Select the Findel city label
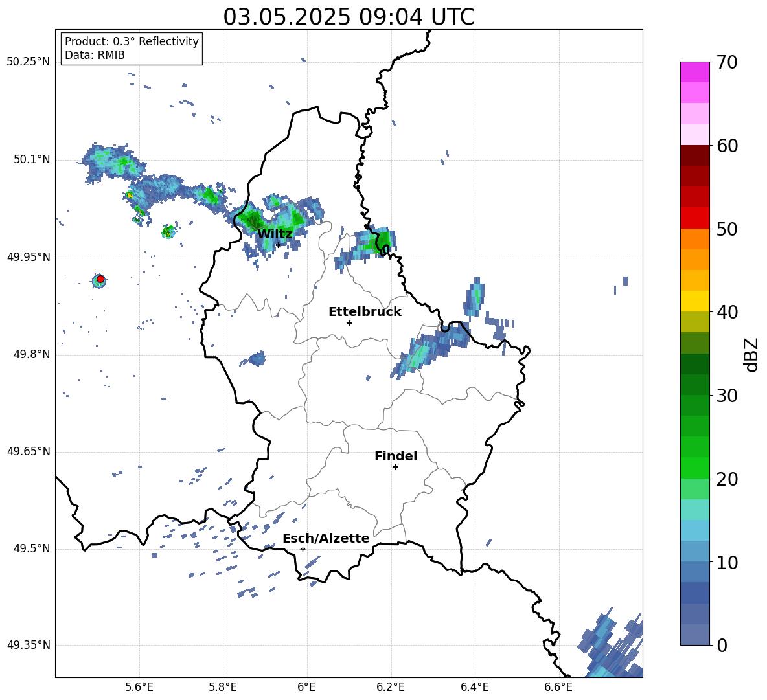The width and height of the screenshot is (767, 700). pos(396,456)
